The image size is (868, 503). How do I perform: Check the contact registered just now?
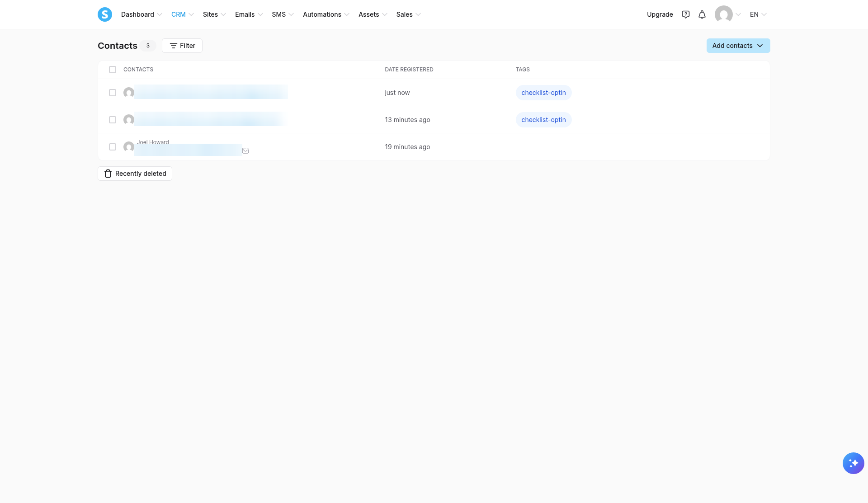[113, 93]
